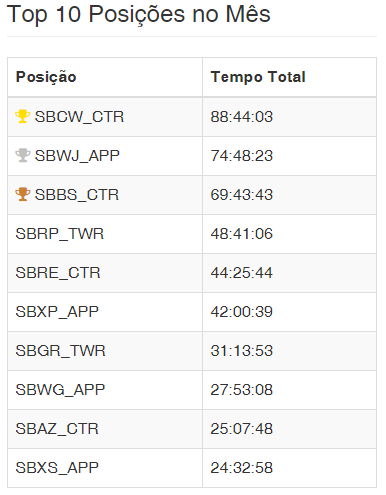Select the SBCW_CTR position entry
386x495 pixels.
(x=79, y=117)
